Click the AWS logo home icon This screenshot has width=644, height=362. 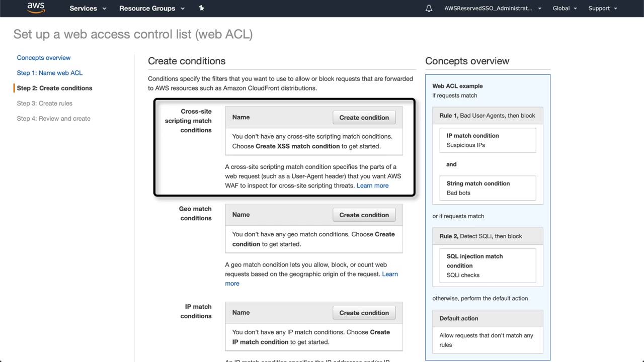click(36, 8)
